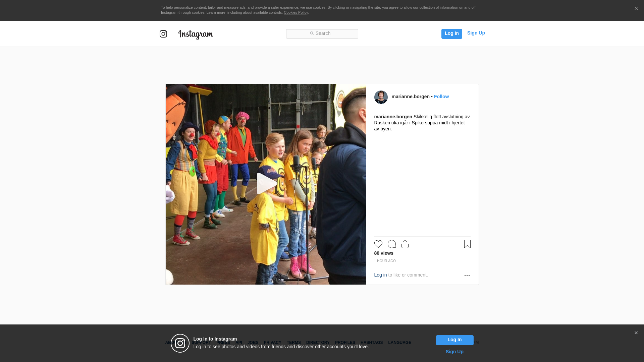Screen dimensions: 644x362
Task: Open the PRIVACY footer link
Action: (272, 343)
